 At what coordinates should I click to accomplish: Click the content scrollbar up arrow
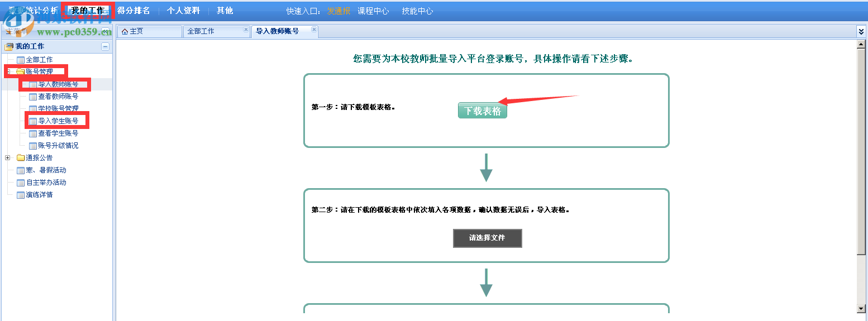[x=861, y=45]
